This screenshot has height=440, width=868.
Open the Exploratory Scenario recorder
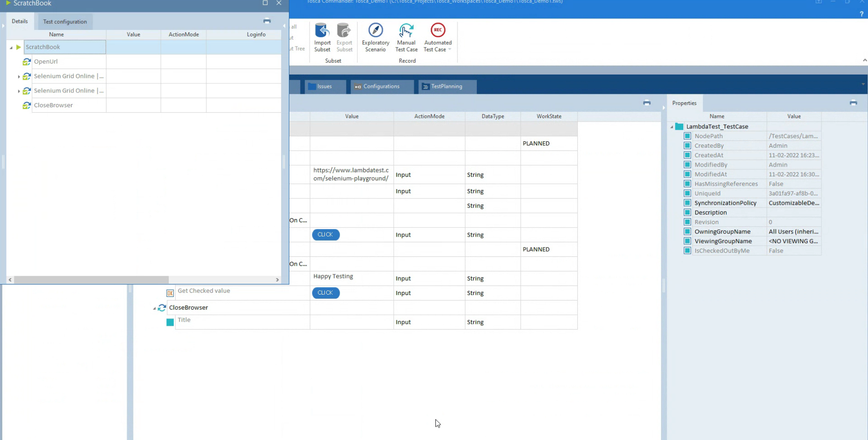[375, 31]
